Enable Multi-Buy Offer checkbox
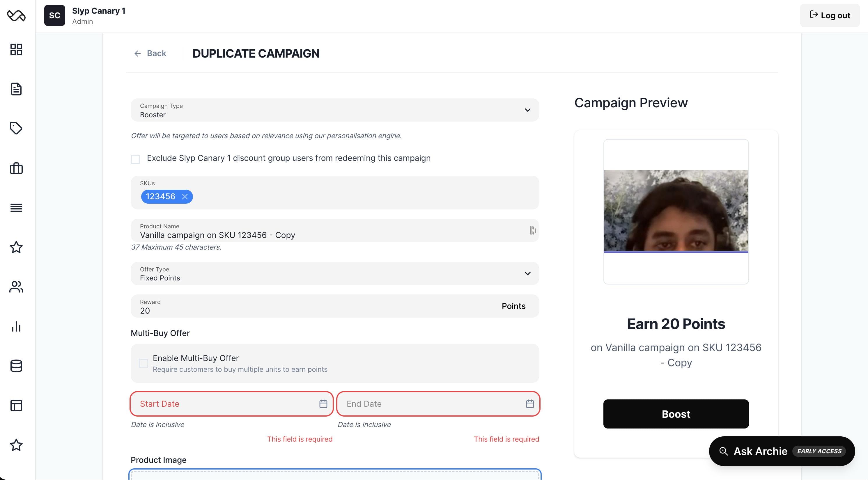The image size is (868, 480). click(x=143, y=363)
